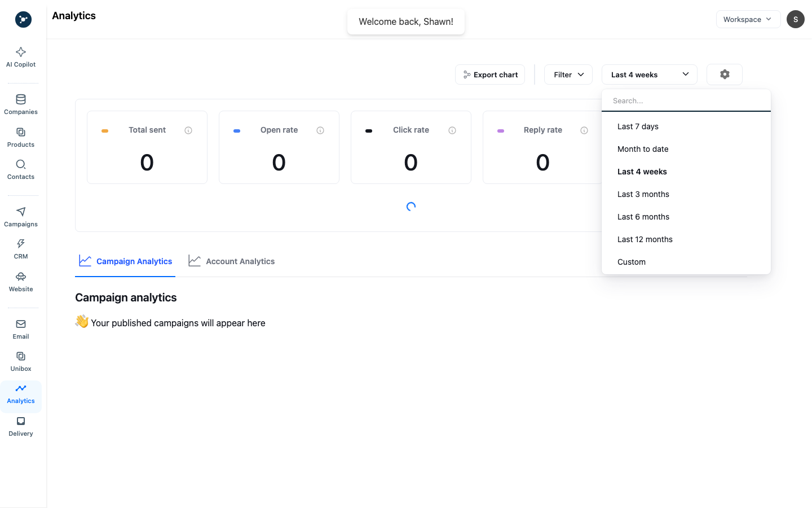
Task: Toggle the Open rate metric card
Action: pos(279,147)
